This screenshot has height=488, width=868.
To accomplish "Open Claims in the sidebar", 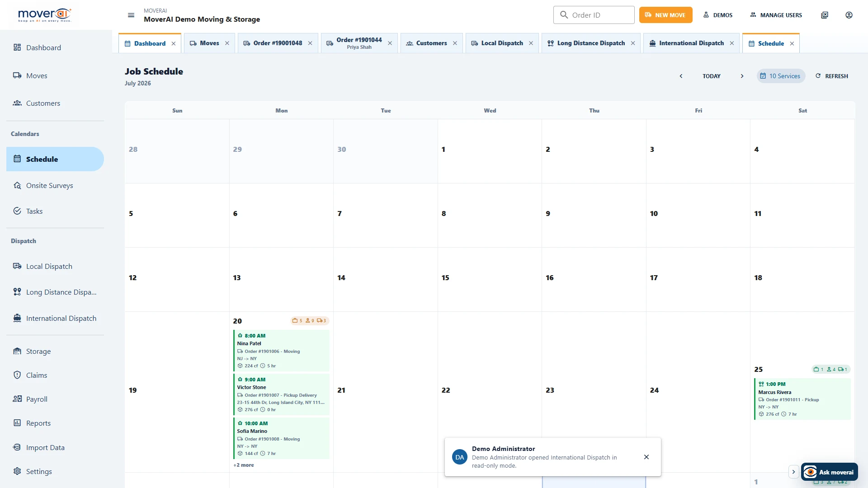I will 55,375.
